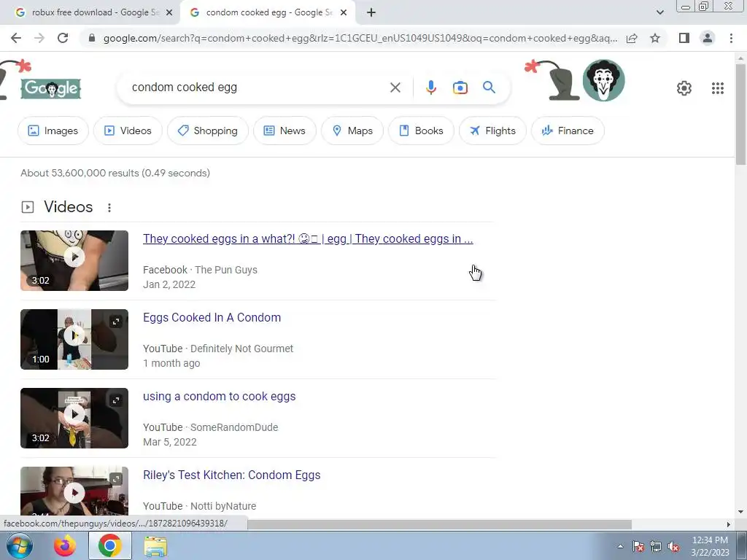747x560 pixels.
Task: Filter results by News
Action: click(x=285, y=131)
